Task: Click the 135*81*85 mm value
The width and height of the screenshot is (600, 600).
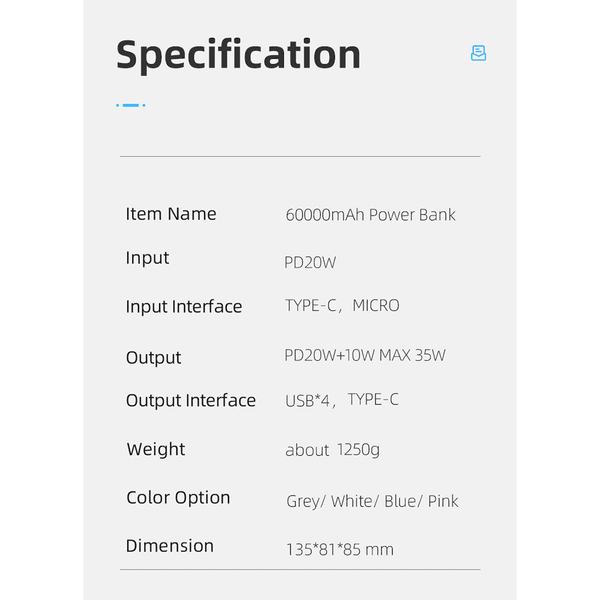Action: click(339, 549)
